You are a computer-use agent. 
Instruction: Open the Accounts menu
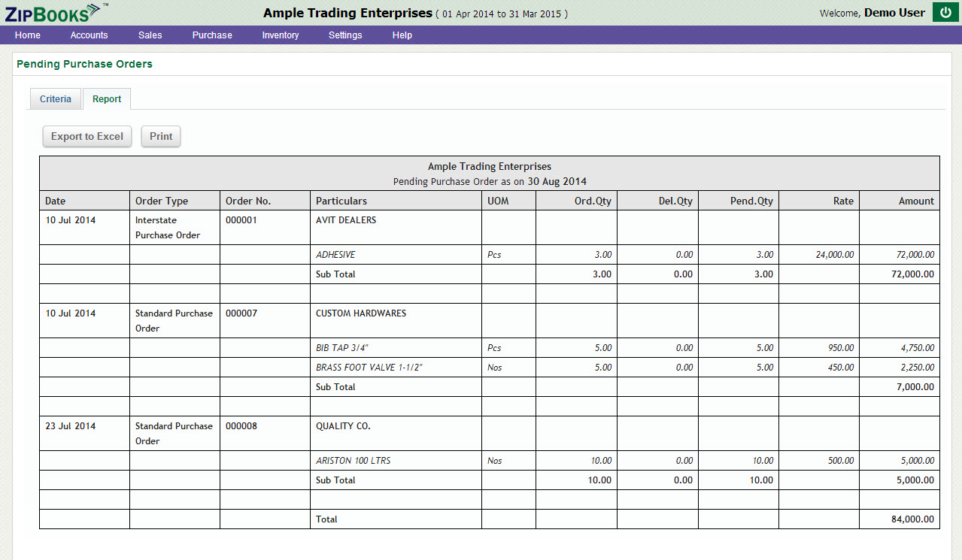pos(89,35)
